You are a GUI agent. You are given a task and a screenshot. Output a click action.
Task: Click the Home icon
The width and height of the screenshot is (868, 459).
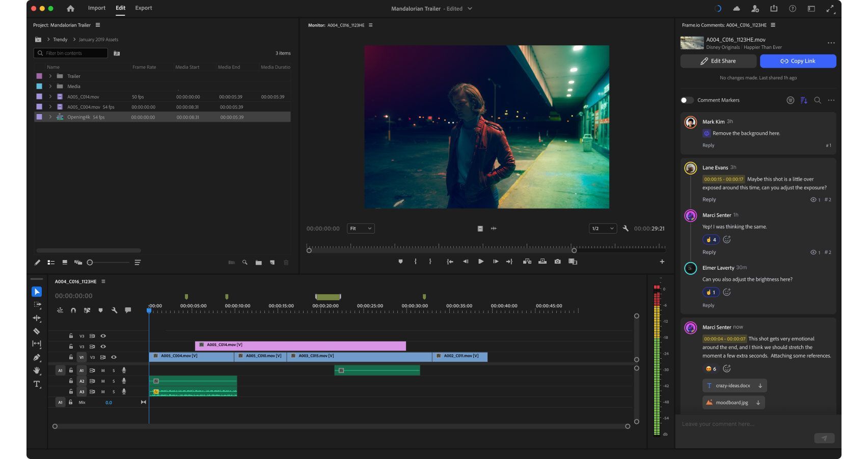70,8
